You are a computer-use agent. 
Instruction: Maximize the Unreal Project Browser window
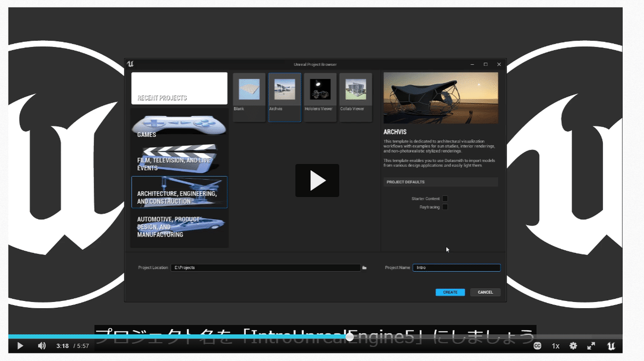coord(486,64)
